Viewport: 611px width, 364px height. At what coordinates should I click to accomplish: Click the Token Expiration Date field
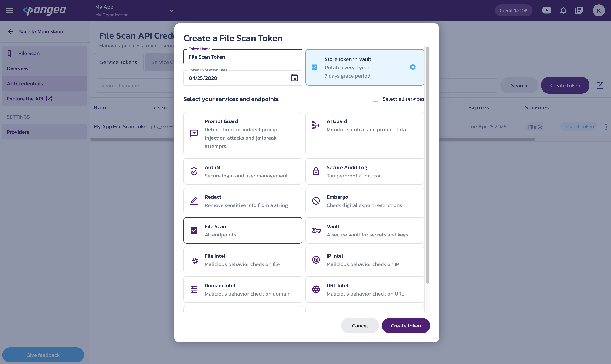243,78
